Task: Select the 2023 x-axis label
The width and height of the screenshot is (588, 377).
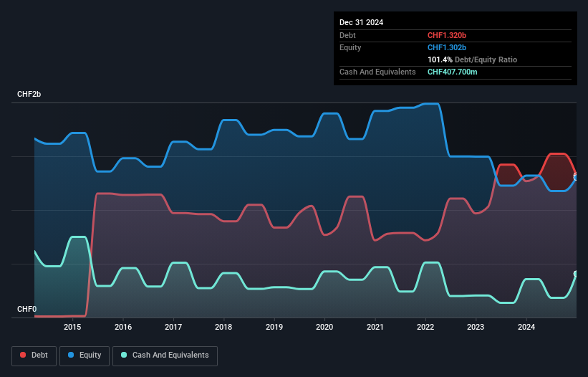Action: point(476,327)
